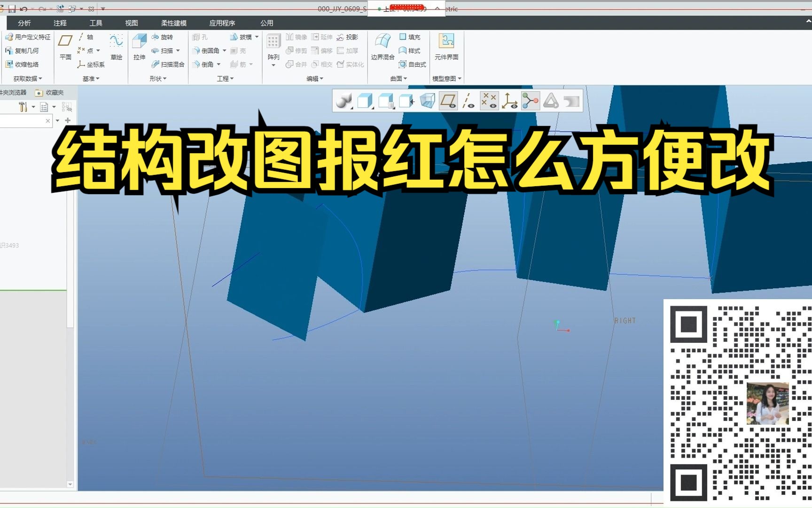Open the Flexible Modeling (柔性建模) tab

click(173, 23)
